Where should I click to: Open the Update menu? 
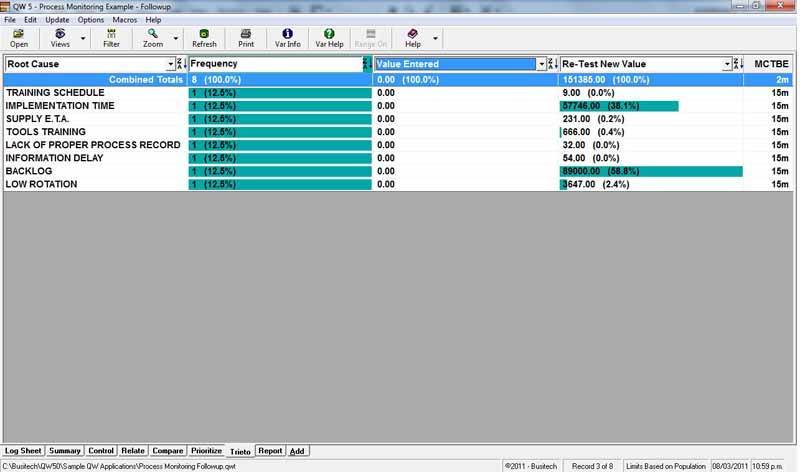pyautogui.click(x=57, y=20)
